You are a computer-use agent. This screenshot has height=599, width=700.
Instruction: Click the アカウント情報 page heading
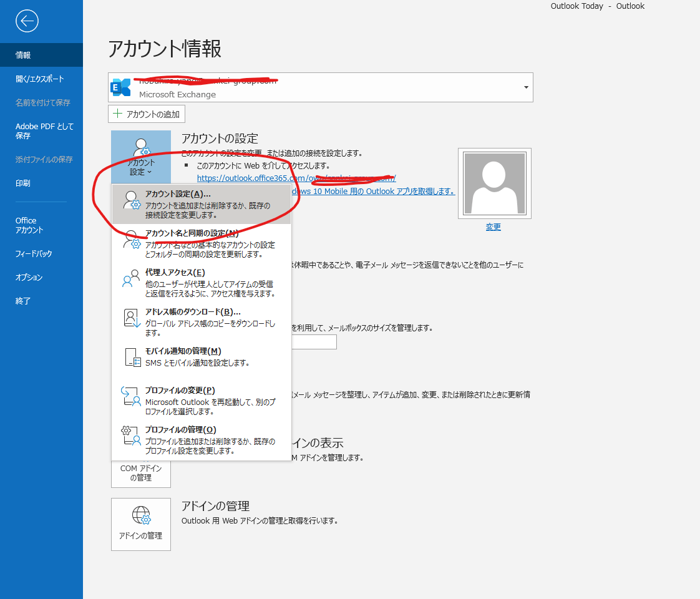click(165, 49)
